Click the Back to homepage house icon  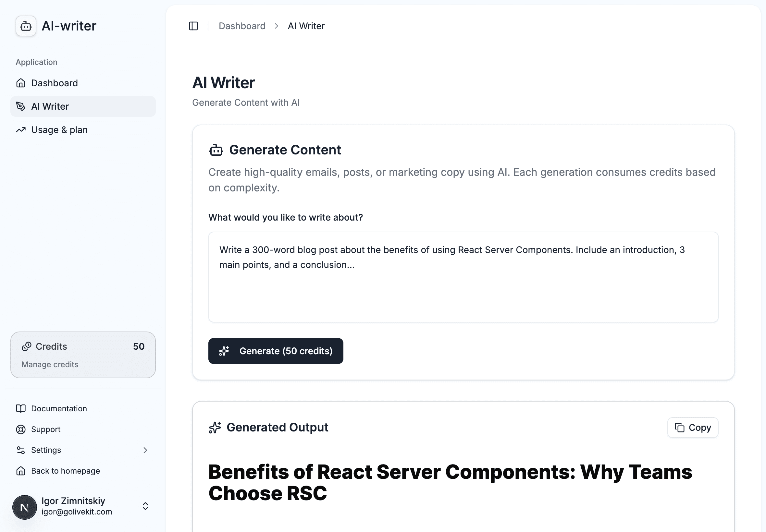point(21,471)
